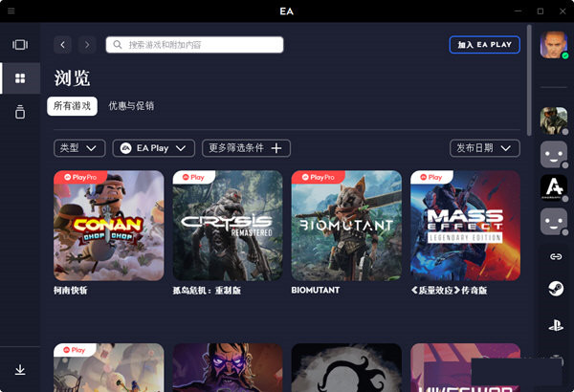
Task: Go forward with the right arrow button
Action: (x=87, y=45)
